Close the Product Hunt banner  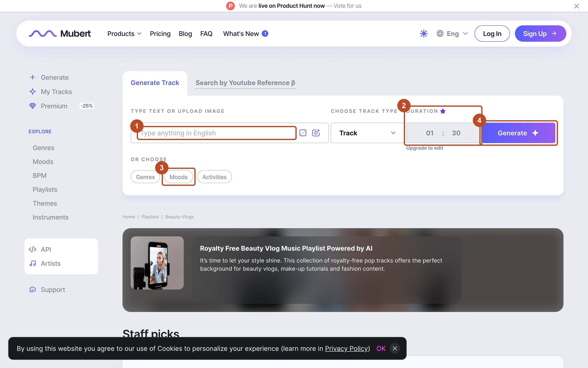[576, 6]
